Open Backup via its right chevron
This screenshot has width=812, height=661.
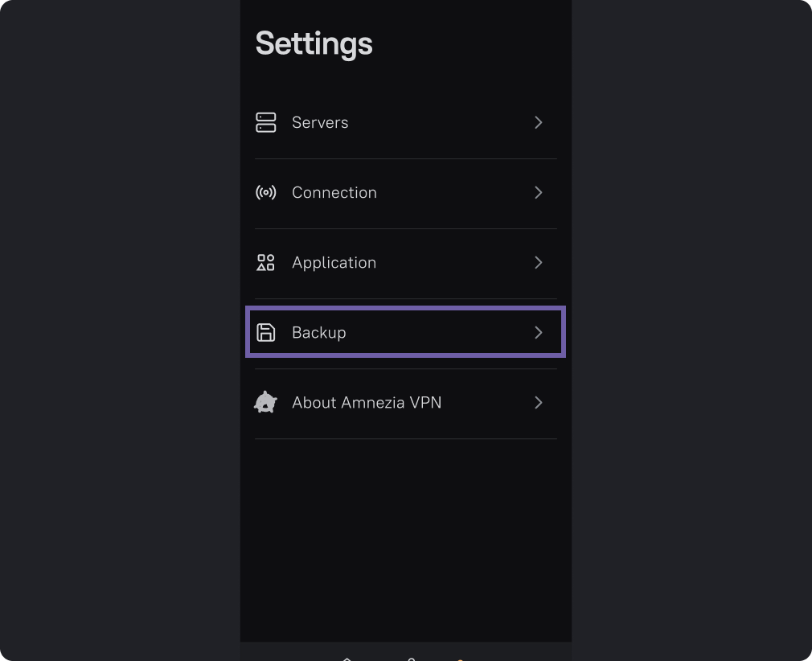click(x=539, y=332)
